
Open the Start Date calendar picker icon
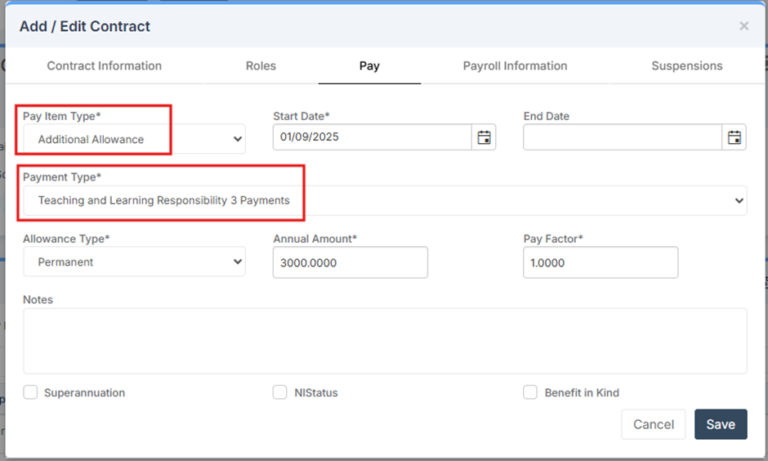pos(484,138)
